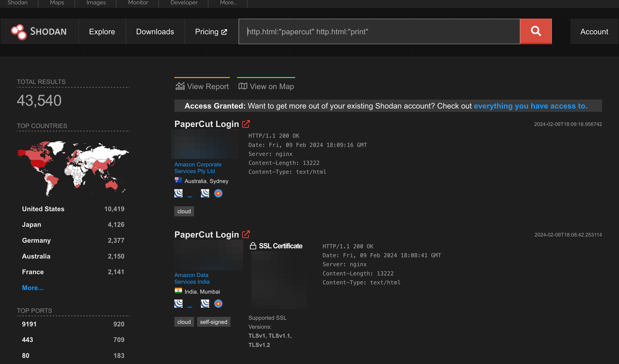Click the target-shaped icon under Sydney result

point(218,193)
